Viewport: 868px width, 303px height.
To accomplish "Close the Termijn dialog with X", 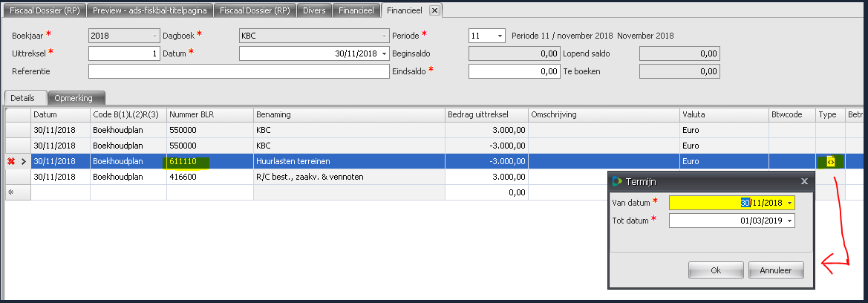I will click(x=803, y=181).
